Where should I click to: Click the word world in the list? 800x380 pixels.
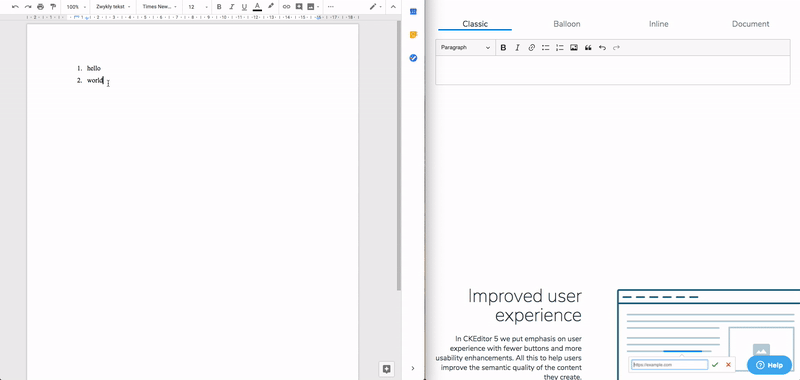95,80
